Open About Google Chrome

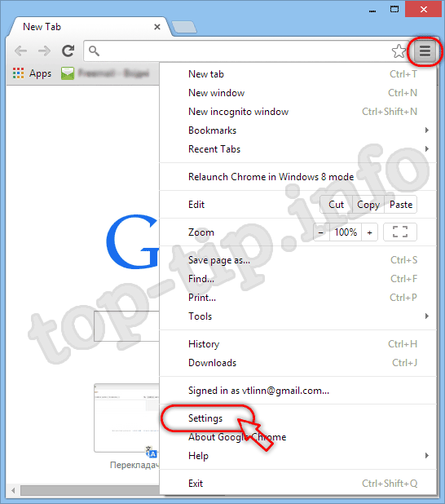click(x=297, y=437)
